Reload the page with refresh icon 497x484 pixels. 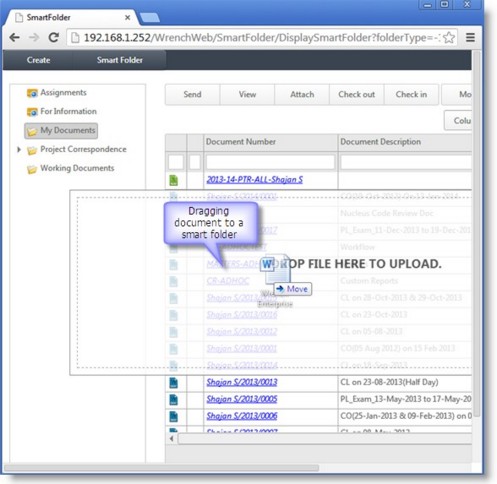tap(53, 37)
